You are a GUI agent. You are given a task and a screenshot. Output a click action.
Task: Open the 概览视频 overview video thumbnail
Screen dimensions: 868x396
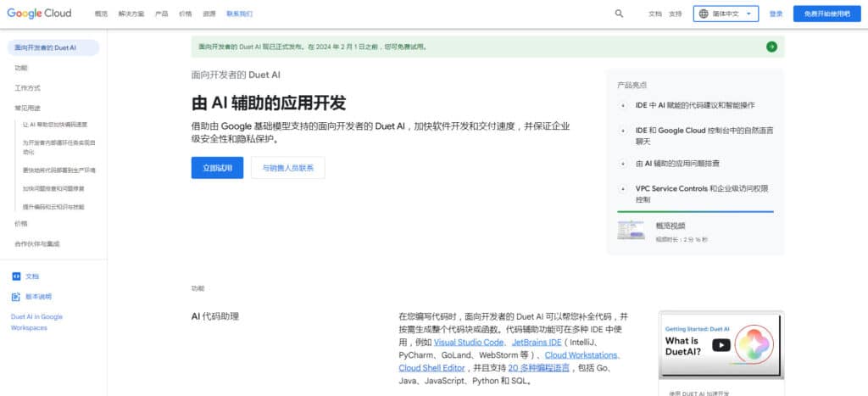(631, 230)
